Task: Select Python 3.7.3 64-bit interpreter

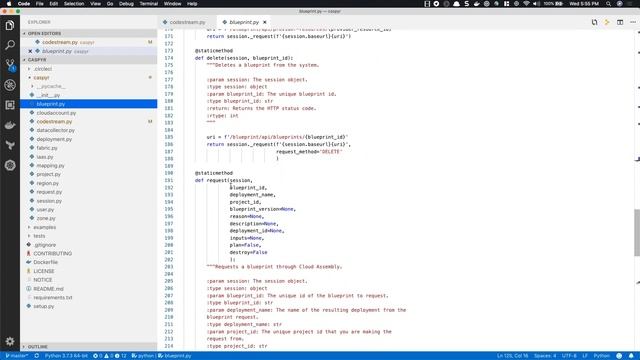Action: [x=66, y=356]
